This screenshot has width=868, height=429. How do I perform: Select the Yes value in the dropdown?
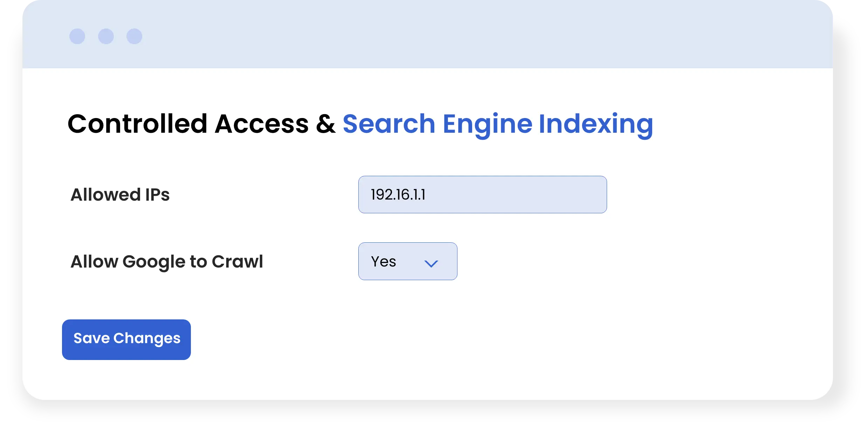pyautogui.click(x=384, y=262)
